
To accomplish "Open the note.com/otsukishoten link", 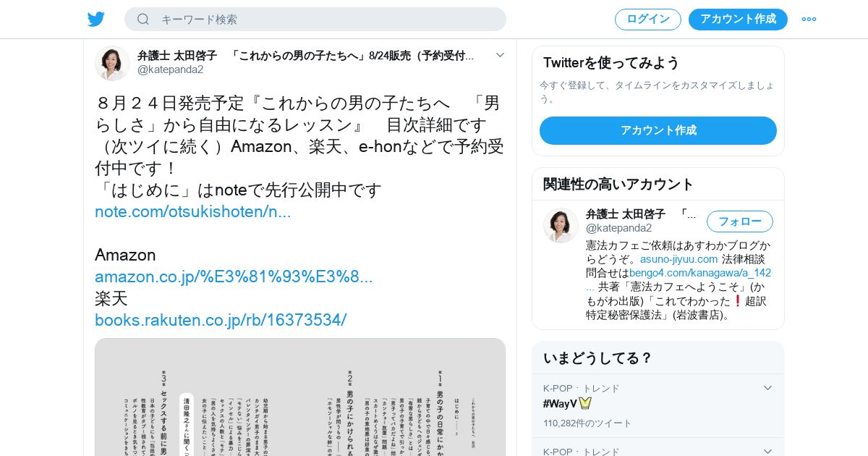I will [193, 212].
